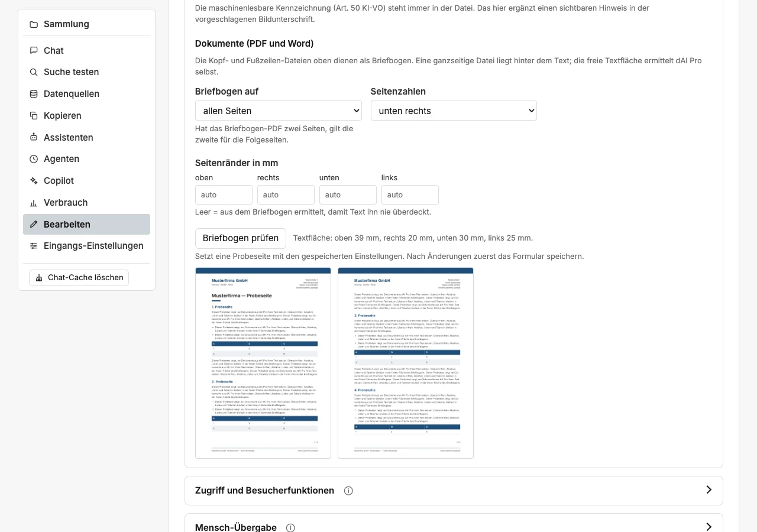Open the Sammlung link in the sidebar
The height and width of the screenshot is (532, 757).
[86, 24]
